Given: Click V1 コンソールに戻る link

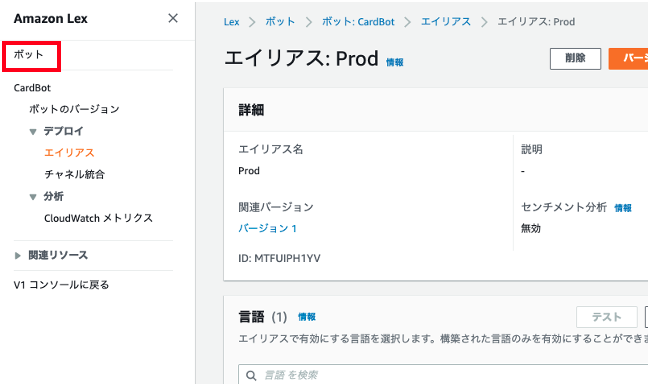Looking at the screenshot, I should pos(61,285).
